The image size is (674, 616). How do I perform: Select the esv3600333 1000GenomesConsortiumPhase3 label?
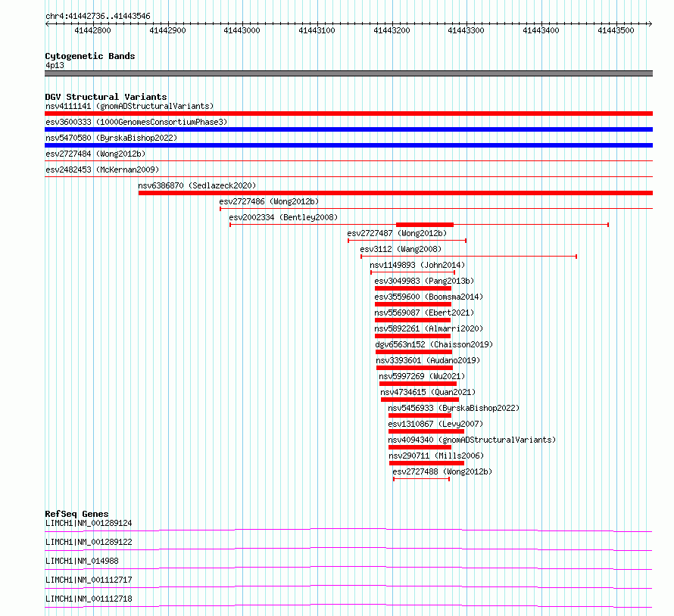tap(136, 122)
